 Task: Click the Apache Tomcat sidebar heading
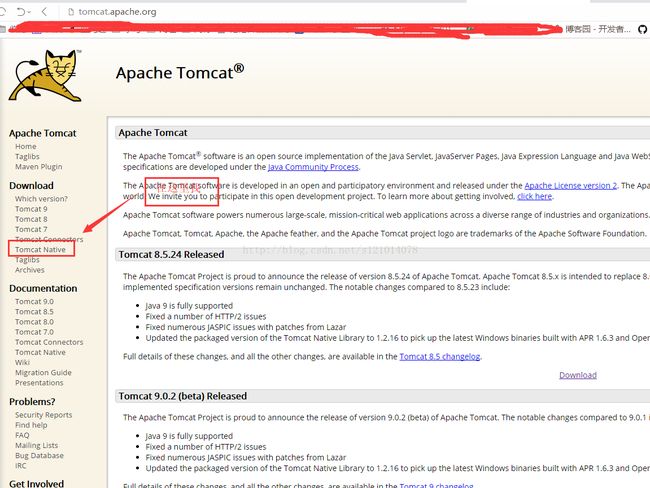(43, 133)
